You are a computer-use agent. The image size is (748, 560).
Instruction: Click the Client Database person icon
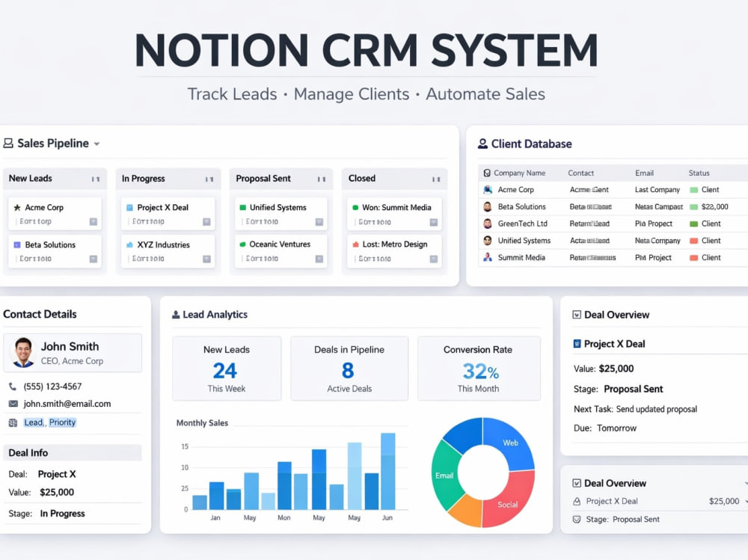pyautogui.click(x=482, y=144)
